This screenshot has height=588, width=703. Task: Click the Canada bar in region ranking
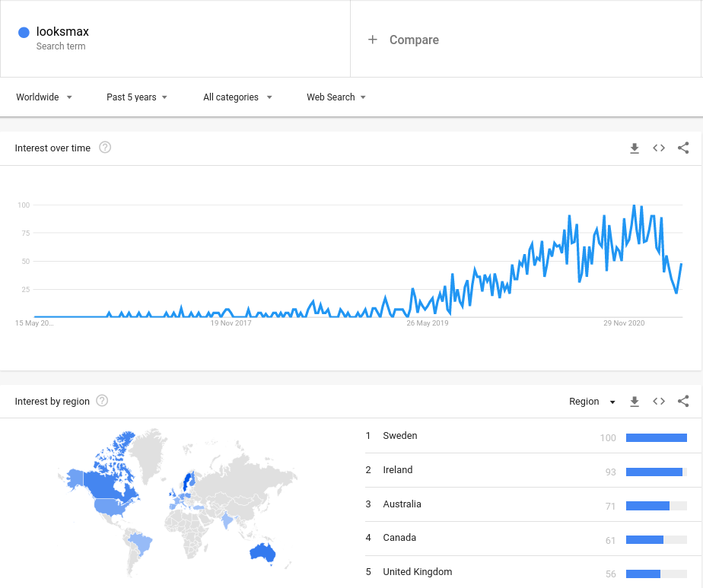pyautogui.click(x=644, y=539)
